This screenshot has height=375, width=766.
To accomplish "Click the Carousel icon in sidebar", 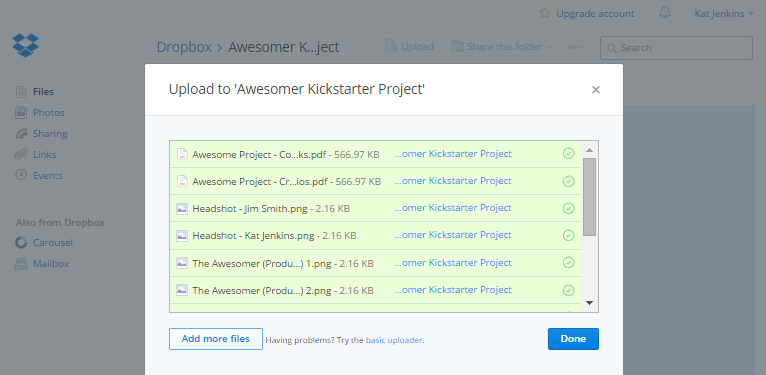I will [x=21, y=242].
